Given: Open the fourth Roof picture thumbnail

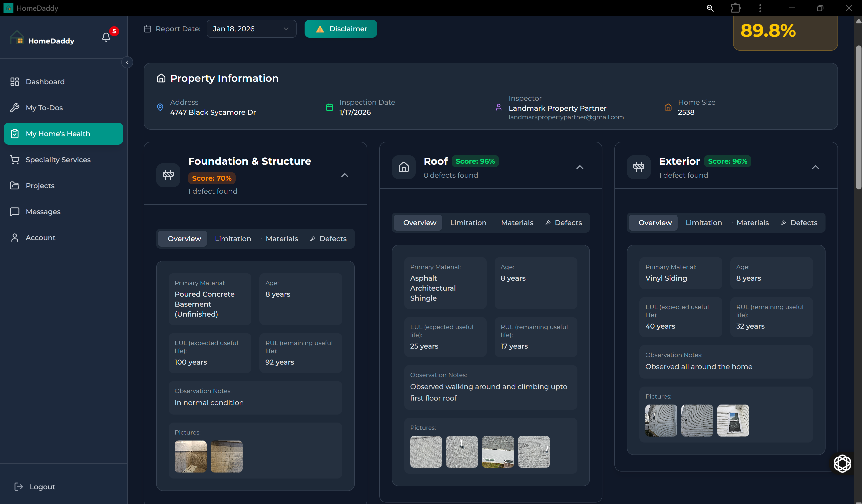Looking at the screenshot, I should tap(534, 452).
